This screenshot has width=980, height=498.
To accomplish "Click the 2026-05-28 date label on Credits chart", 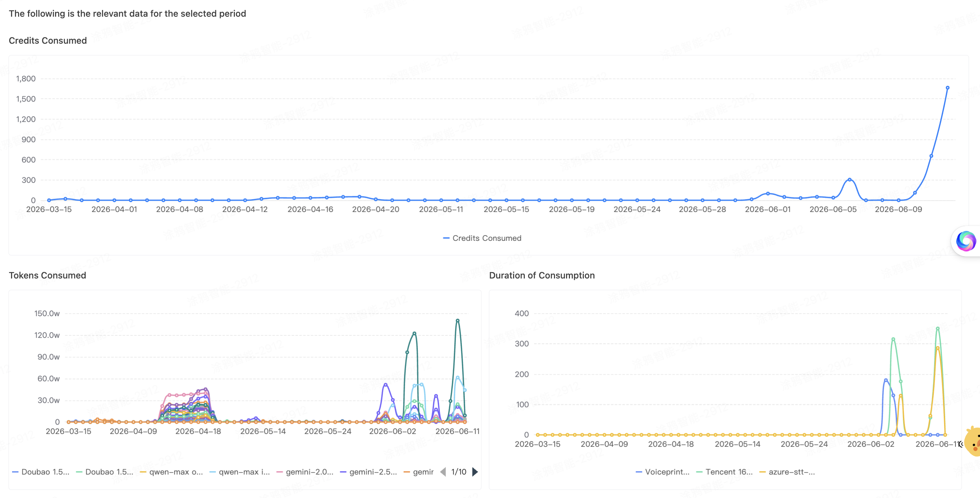I will [x=702, y=209].
